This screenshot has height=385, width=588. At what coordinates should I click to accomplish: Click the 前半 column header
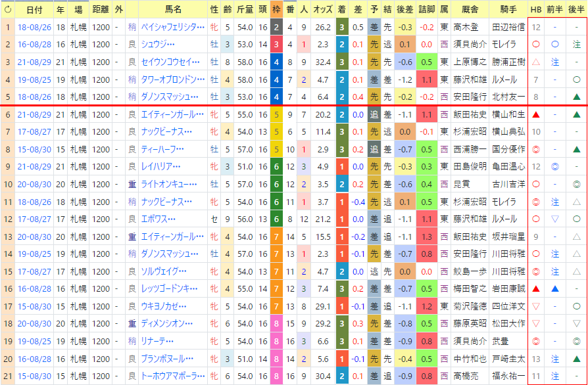[554, 10]
